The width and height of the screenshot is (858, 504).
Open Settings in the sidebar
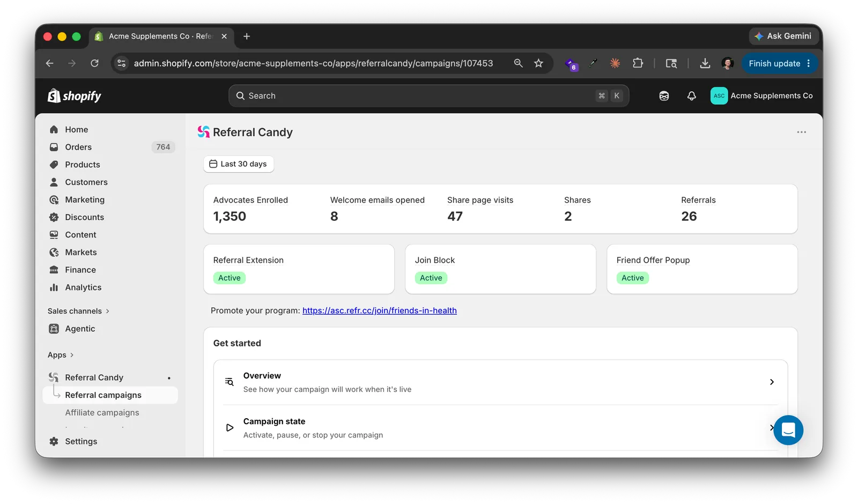coord(81,441)
